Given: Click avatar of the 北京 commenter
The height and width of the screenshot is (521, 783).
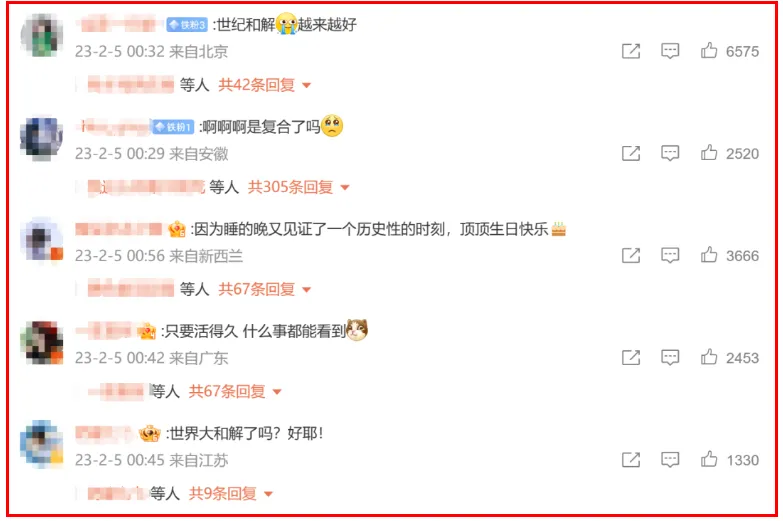Looking at the screenshot, I should [42, 35].
